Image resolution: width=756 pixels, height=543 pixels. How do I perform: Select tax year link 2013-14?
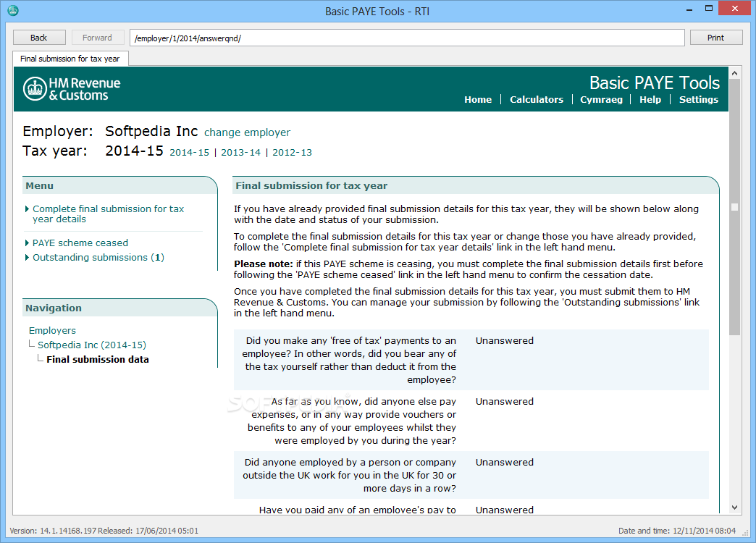[240, 152]
